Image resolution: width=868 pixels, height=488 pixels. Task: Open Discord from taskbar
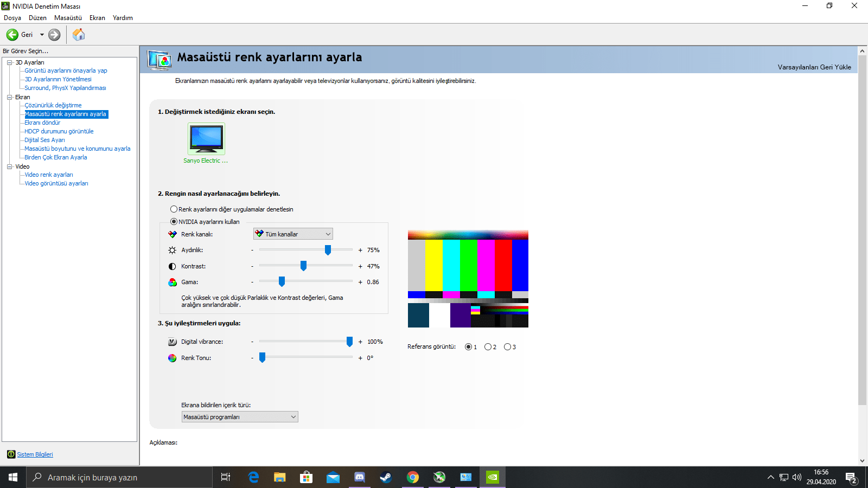(x=360, y=477)
